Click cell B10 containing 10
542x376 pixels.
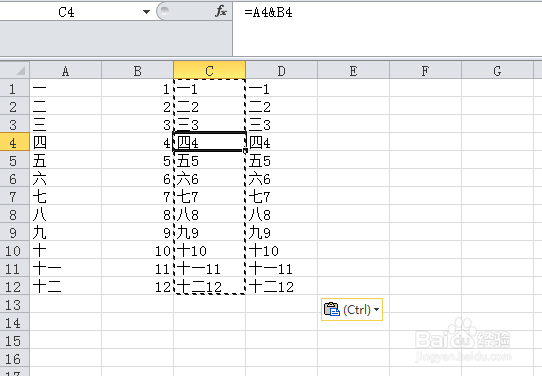pos(138,250)
